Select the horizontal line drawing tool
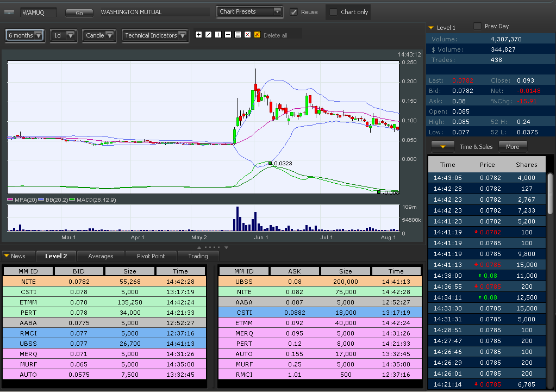This screenshot has width=556, height=392. (x=228, y=35)
